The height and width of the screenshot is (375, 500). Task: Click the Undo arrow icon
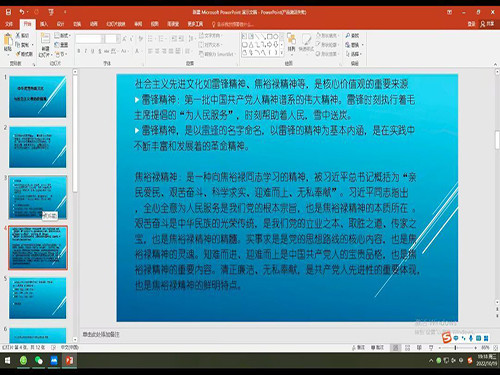click(22, 12)
